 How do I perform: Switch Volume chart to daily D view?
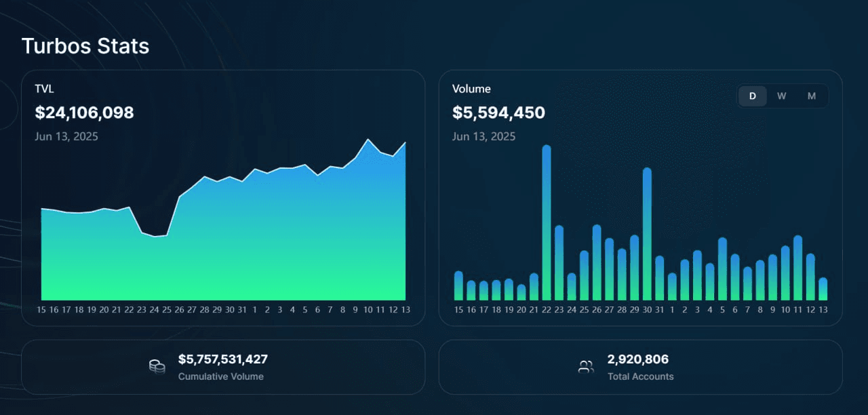coord(753,96)
